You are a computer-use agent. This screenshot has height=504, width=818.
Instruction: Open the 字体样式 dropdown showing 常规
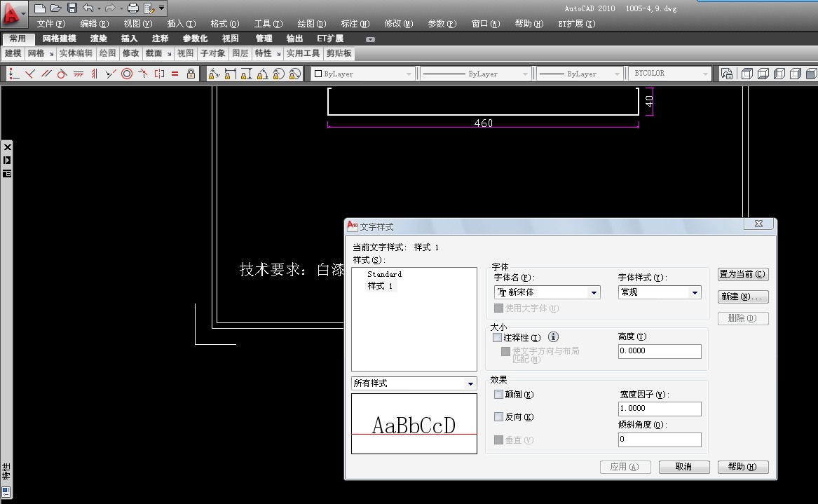pos(695,293)
